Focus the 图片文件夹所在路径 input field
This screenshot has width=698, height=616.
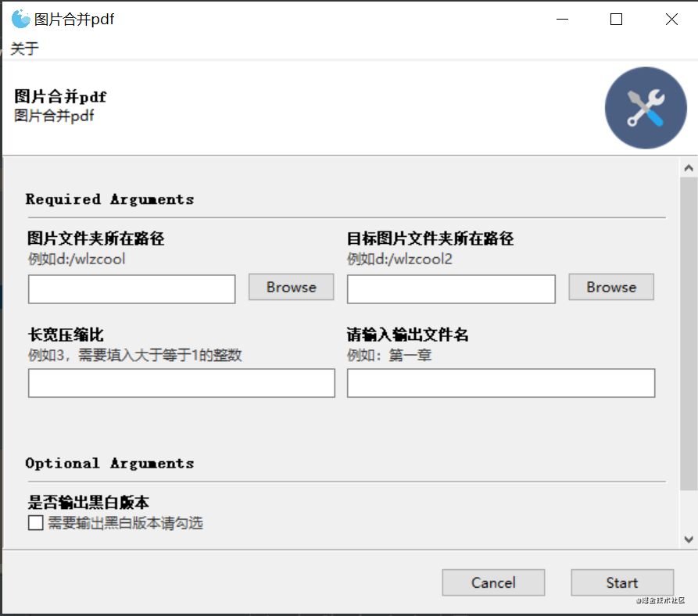point(132,289)
